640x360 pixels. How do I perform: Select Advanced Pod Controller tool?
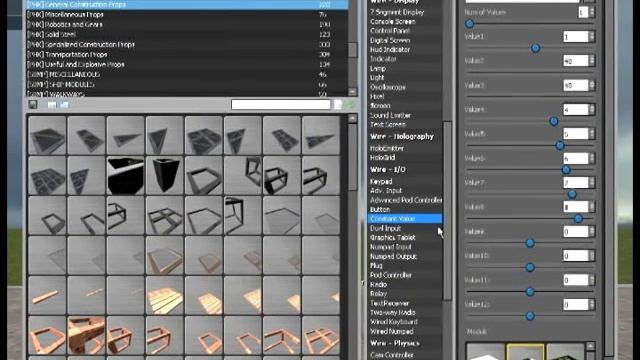tap(406, 200)
